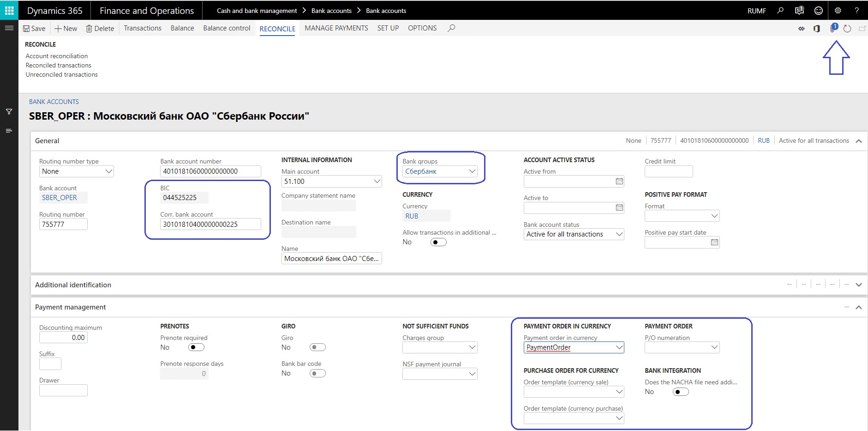The height and width of the screenshot is (431, 868).
Task: Click the SBER_OPER bank account link
Action: click(60, 198)
